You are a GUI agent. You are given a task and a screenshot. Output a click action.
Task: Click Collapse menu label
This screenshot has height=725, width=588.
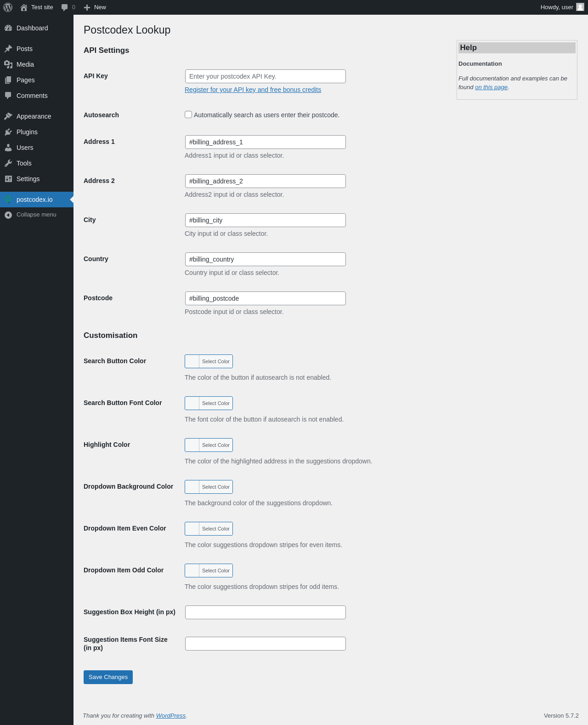(x=36, y=215)
